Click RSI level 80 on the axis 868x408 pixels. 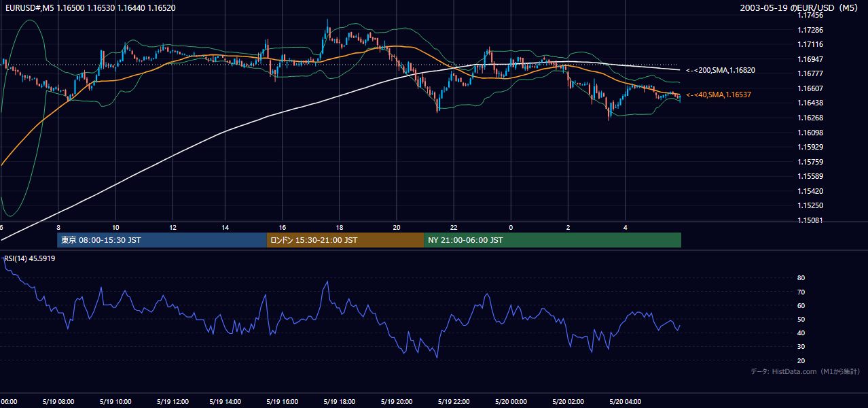click(801, 278)
